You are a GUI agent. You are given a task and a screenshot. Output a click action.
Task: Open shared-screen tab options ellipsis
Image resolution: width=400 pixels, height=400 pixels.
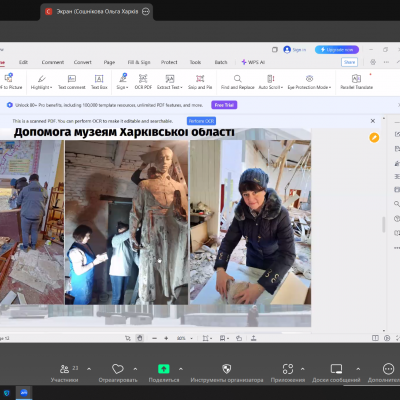pyautogui.click(x=146, y=12)
